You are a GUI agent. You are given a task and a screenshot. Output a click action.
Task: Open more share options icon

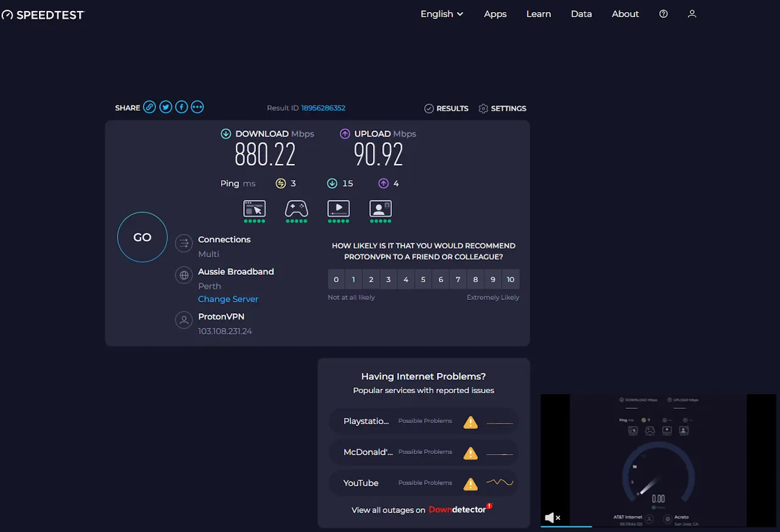pos(197,107)
